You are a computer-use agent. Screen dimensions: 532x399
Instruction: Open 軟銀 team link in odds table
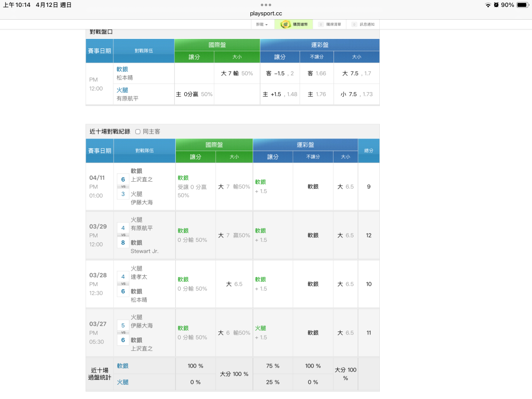[122, 69]
